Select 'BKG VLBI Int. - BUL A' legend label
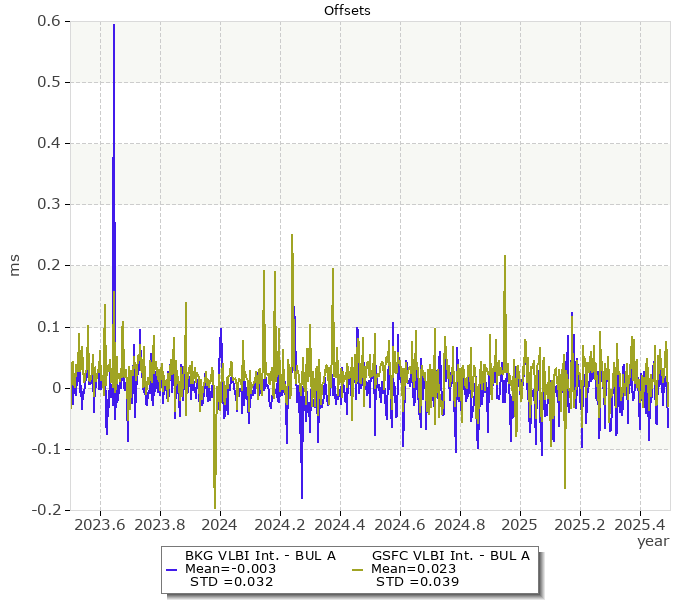The image size is (700, 600). coord(260,556)
